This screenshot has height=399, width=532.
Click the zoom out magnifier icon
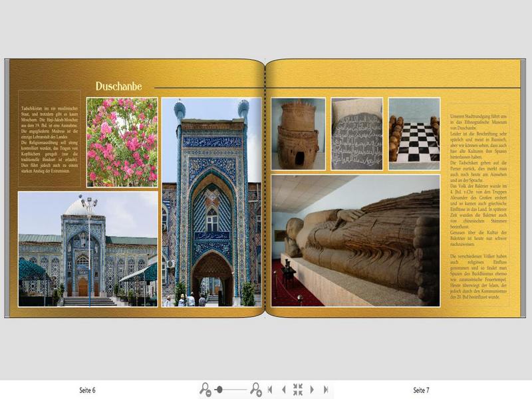click(x=205, y=390)
